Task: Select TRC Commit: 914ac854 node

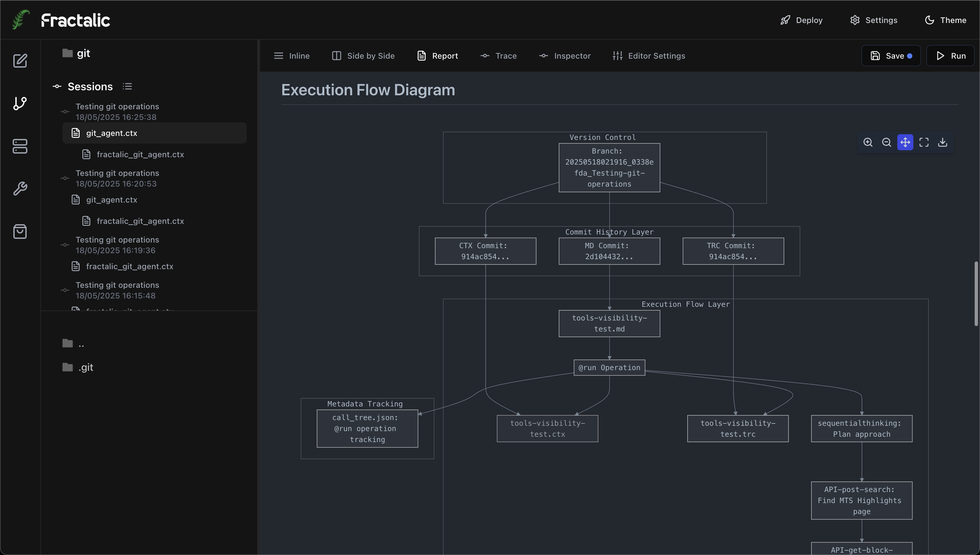Action: (x=733, y=251)
